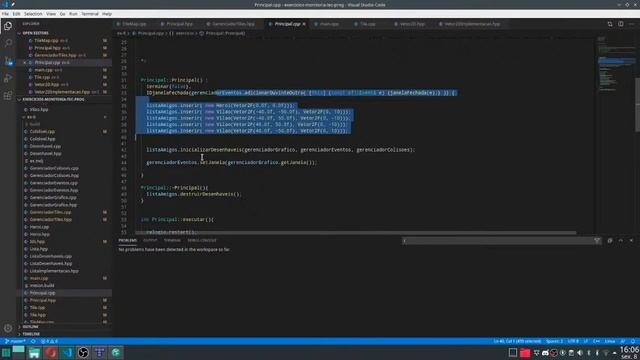Click the UTF-8 encoding selector
Screen dimensions: 640x360
(x=573, y=341)
